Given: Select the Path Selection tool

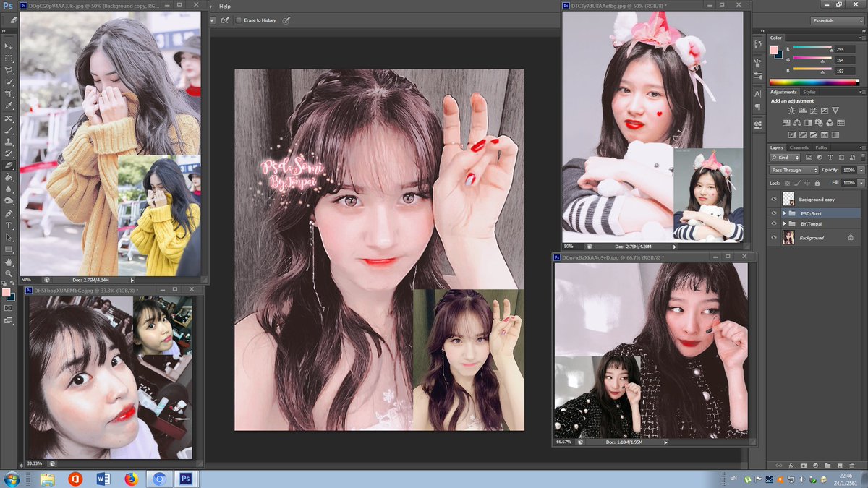Looking at the screenshot, I should click(x=9, y=237).
